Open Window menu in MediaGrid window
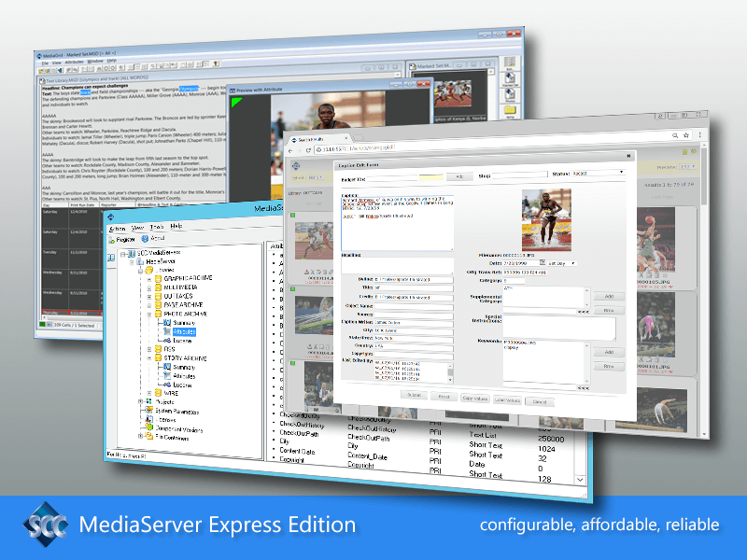This screenshot has width=747, height=560. tap(96, 61)
